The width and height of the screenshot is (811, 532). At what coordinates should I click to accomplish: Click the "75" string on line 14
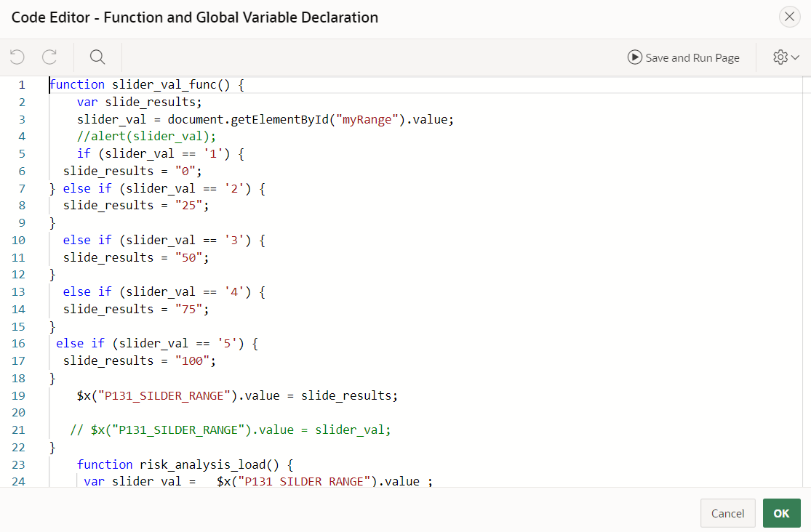click(188, 309)
